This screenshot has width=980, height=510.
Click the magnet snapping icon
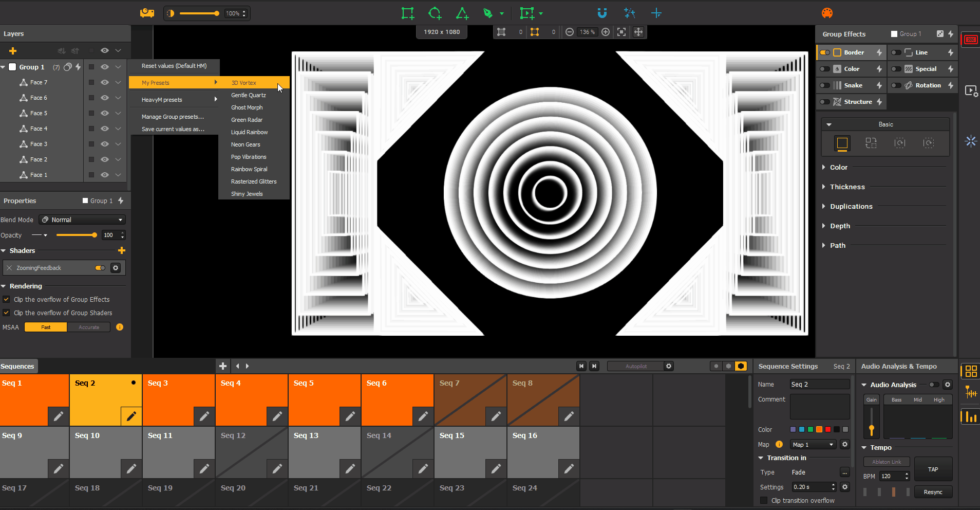602,13
